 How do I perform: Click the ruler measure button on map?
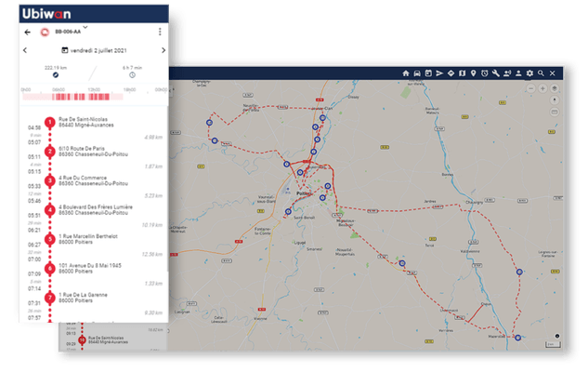555,112
